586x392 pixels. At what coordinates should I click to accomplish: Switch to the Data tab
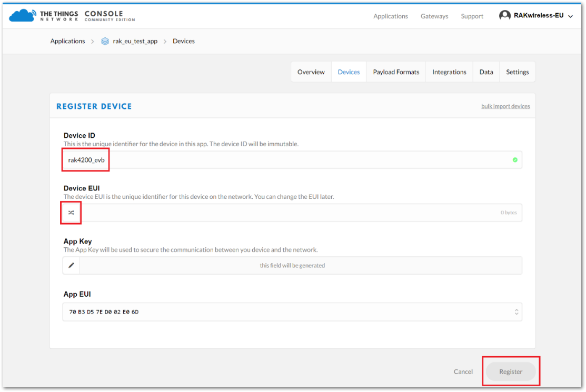[486, 72]
